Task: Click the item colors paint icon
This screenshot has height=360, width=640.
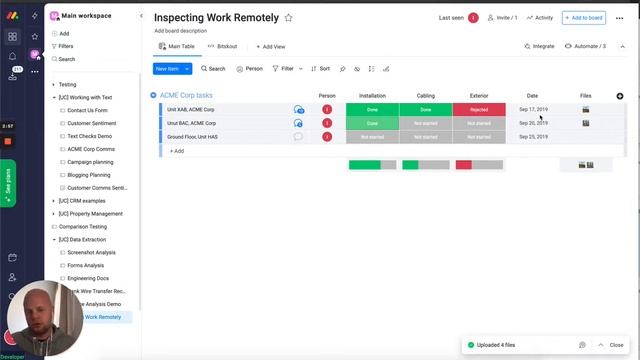Action: tap(386, 69)
